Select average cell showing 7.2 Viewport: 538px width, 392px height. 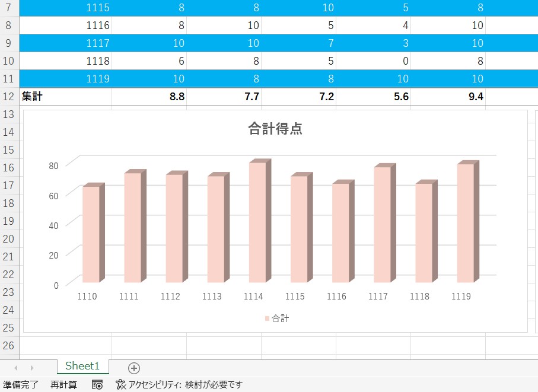click(x=299, y=97)
